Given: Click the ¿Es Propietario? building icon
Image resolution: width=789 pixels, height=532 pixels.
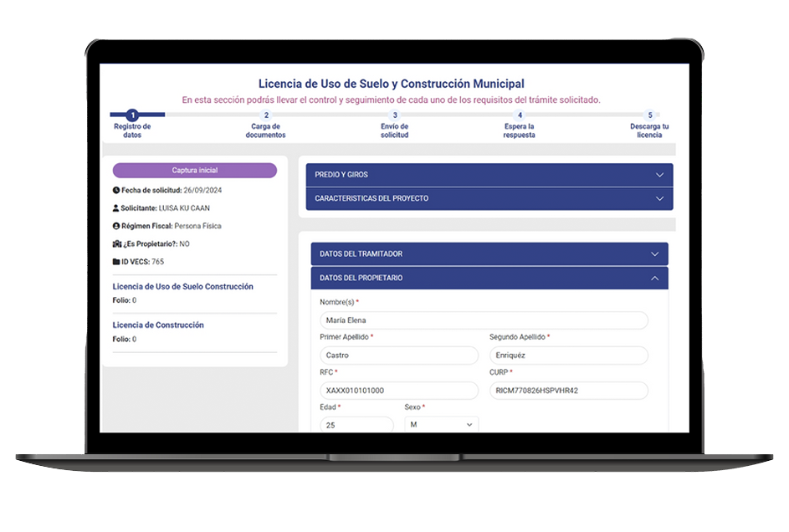Looking at the screenshot, I should coord(116,244).
